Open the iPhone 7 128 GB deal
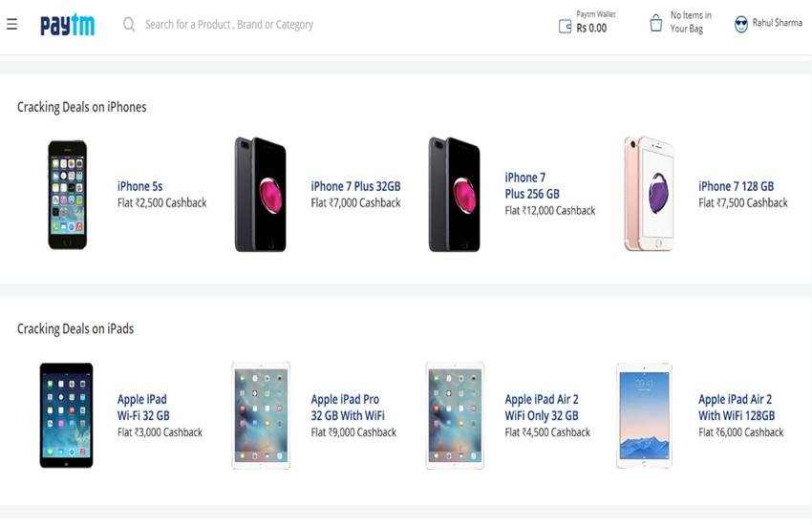Screen dimensions: 812x525 pyautogui.click(x=736, y=187)
